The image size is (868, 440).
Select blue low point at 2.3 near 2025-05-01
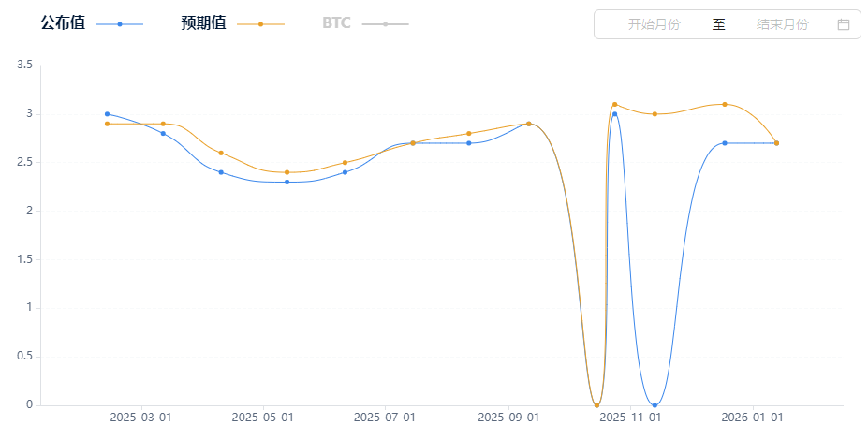287,182
